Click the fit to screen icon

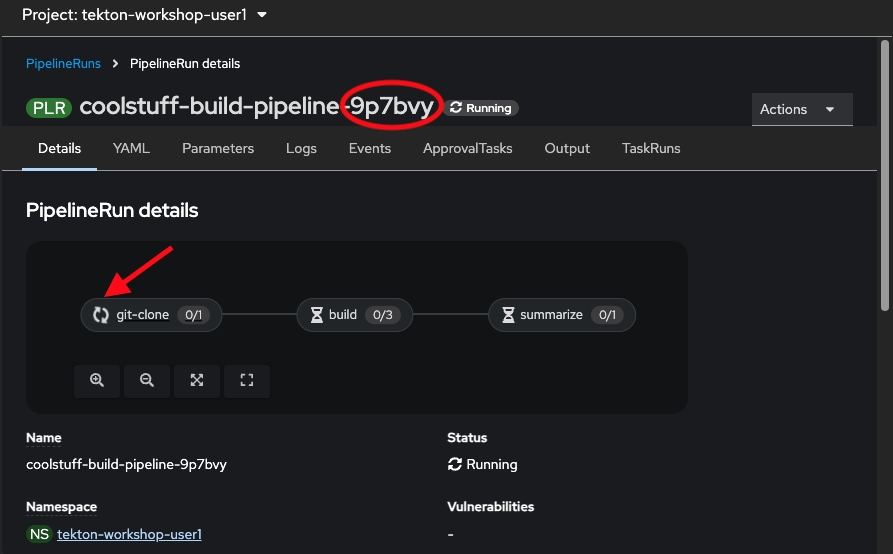197,380
